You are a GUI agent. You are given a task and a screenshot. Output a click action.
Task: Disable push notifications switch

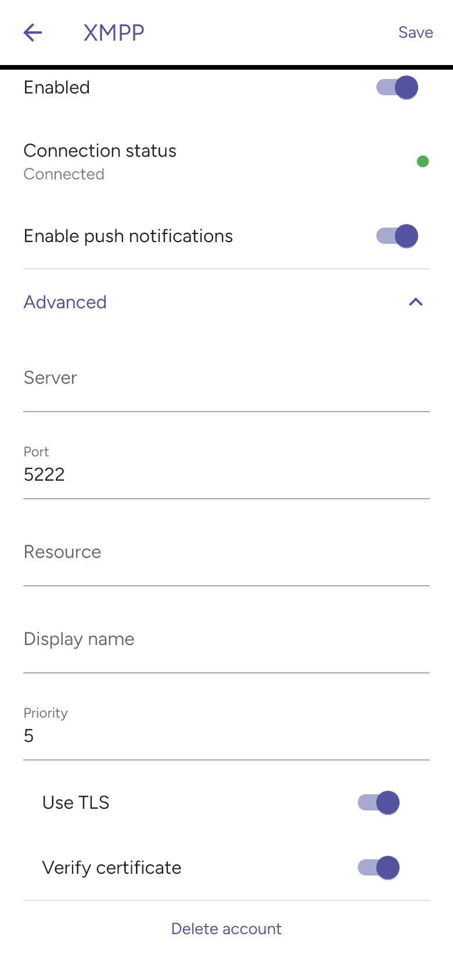pos(397,236)
